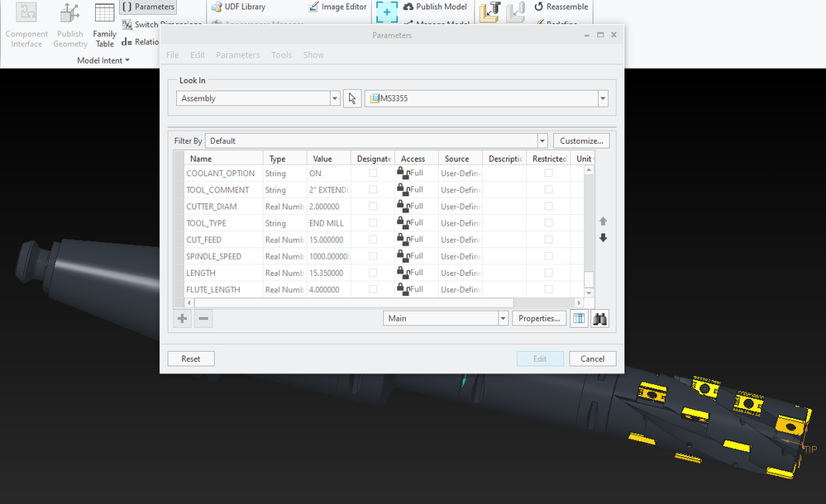The image size is (826, 504).
Task: Click the Customize... button
Action: pos(581,141)
